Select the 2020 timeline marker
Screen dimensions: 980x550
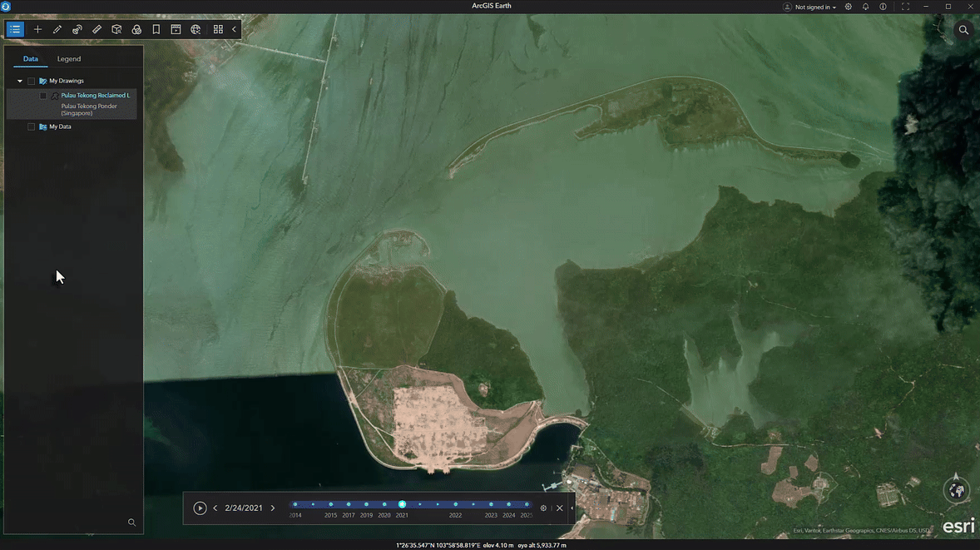click(384, 504)
